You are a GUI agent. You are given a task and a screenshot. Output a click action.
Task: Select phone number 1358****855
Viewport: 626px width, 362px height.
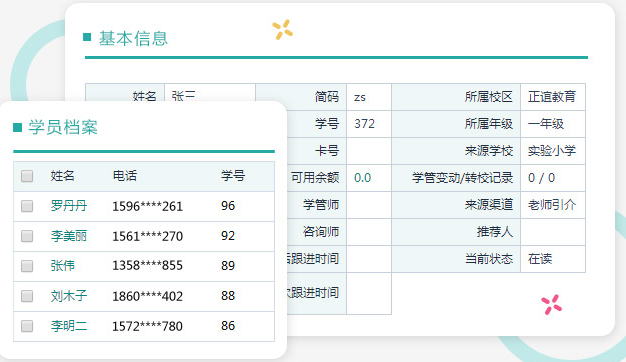click(x=147, y=266)
